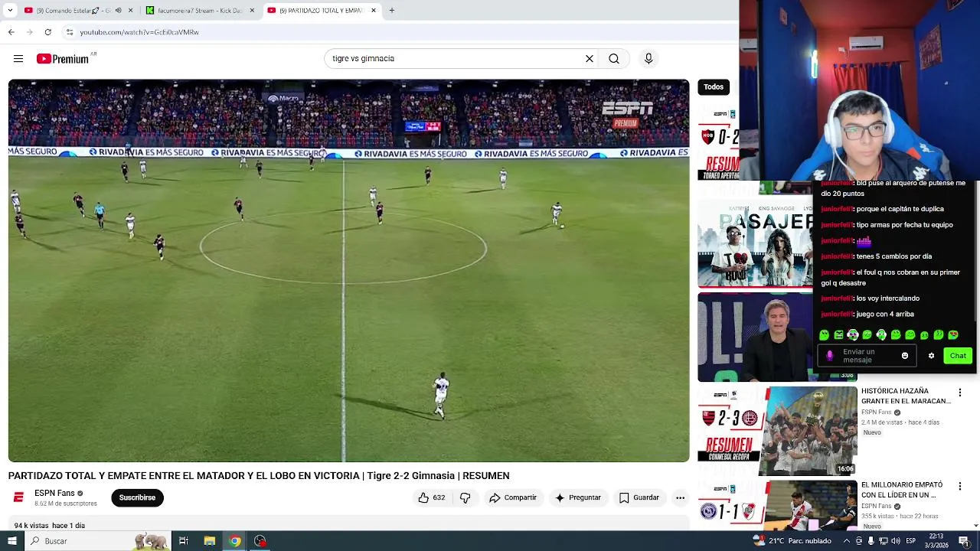Open the notification center icon
Screen dimensions: 980x551
click(x=964, y=541)
